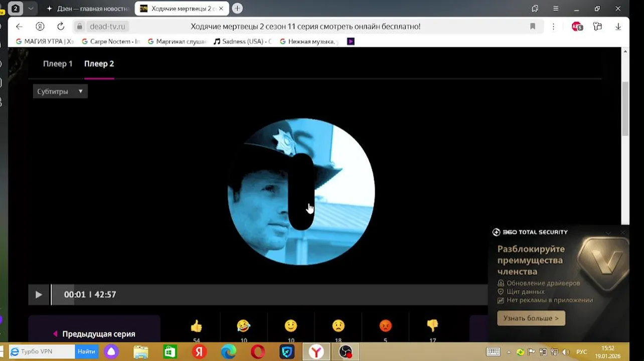The width and height of the screenshot is (644, 361).
Task: Open the touch keyboard tray icon
Action: (x=493, y=352)
